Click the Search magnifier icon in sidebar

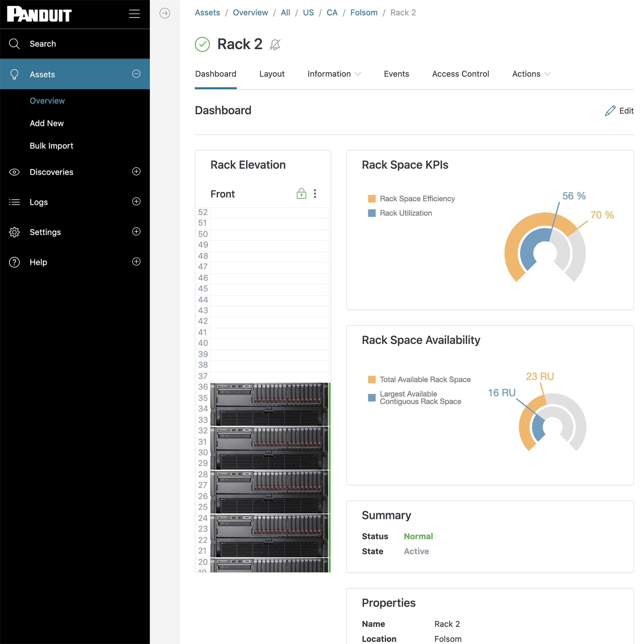click(x=14, y=44)
